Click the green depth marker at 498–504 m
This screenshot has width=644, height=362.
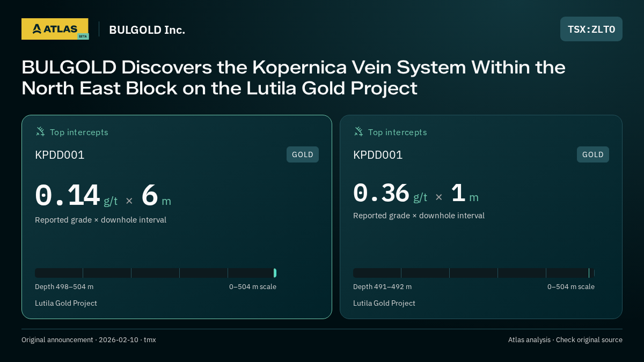pyautogui.click(x=275, y=273)
